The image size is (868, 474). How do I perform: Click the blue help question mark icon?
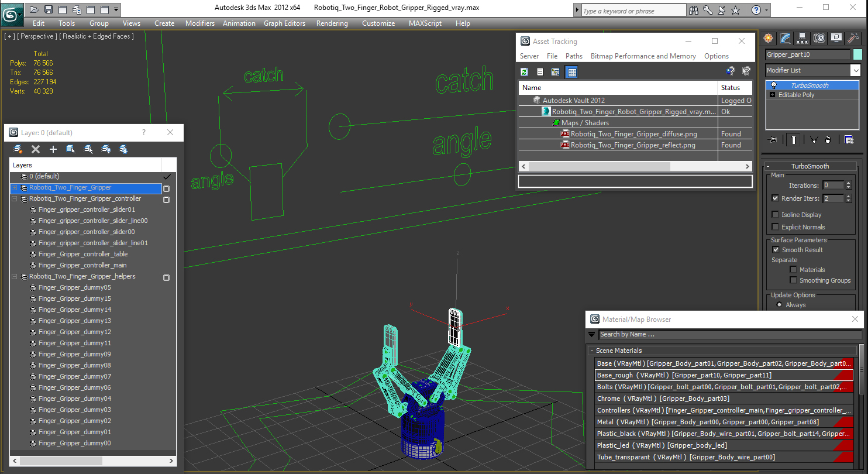point(756,10)
